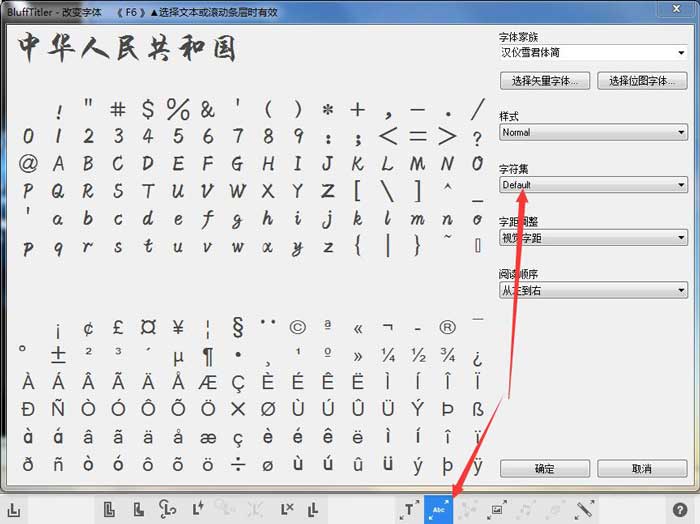Open the 阅读顺序 dropdown showing 从左到右
Viewport: 700px width, 524px height.
593,290
